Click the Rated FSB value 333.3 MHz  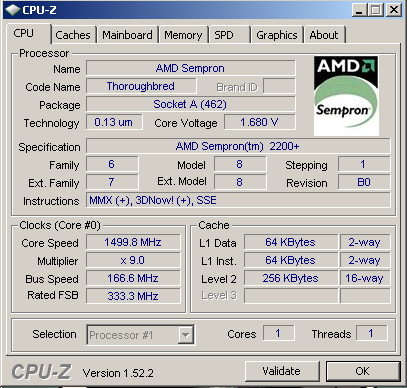coord(133,296)
